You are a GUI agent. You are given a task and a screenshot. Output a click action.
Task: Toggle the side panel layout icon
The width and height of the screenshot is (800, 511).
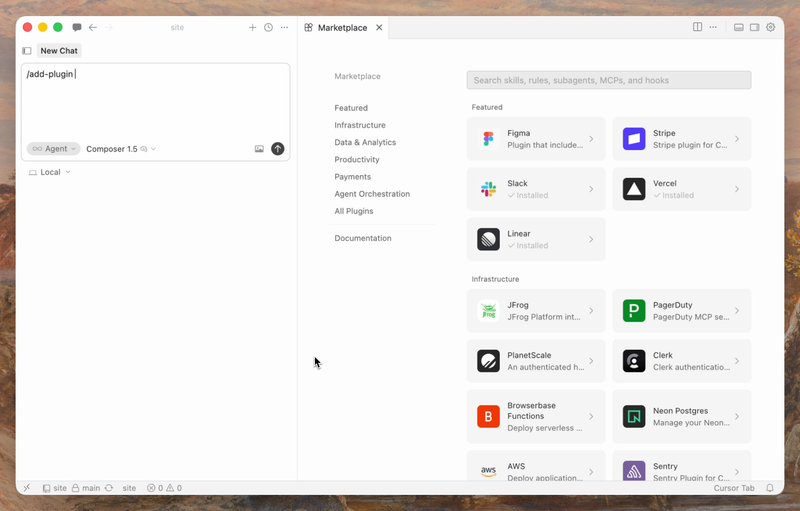[754, 27]
